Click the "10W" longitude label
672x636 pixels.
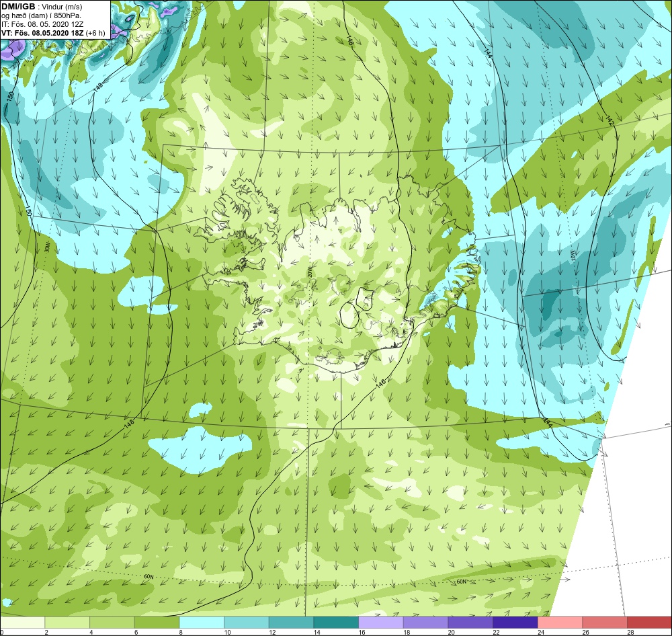(x=572, y=255)
